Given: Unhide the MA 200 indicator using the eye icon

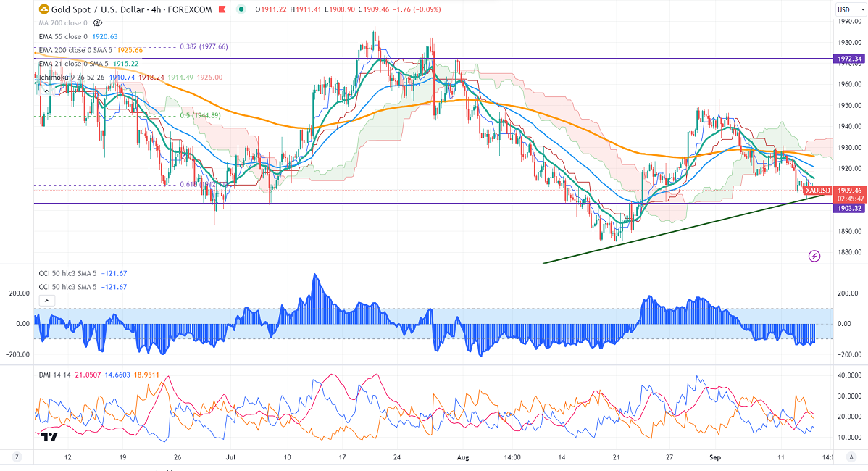Looking at the screenshot, I should (x=98, y=22).
